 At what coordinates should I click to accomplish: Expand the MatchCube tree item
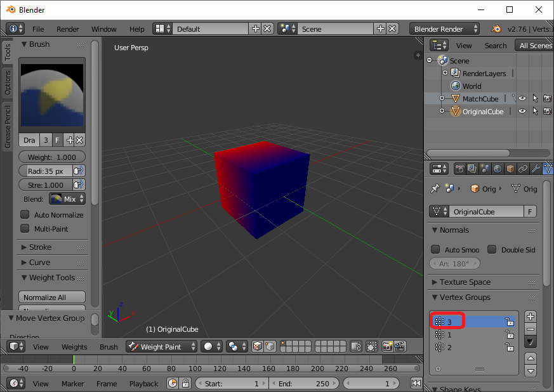pos(442,98)
